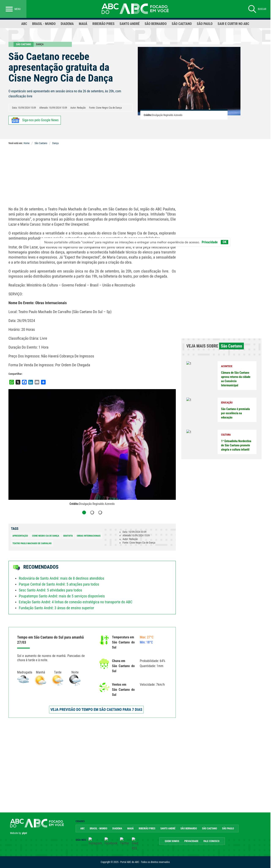This screenshot has height=868, width=273.
Task: Open the hamburger MENU icon
Action: tap(9, 9)
